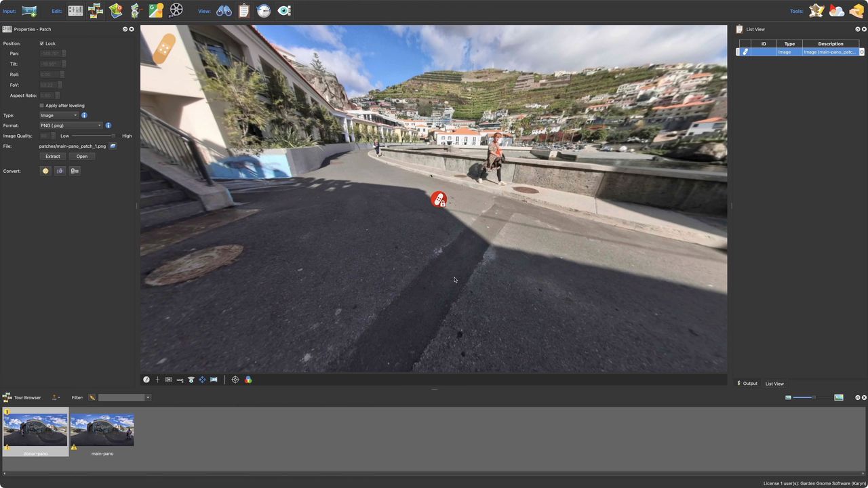Click the Extract button in Patch properties
This screenshot has height=488, width=868.
[x=52, y=156]
